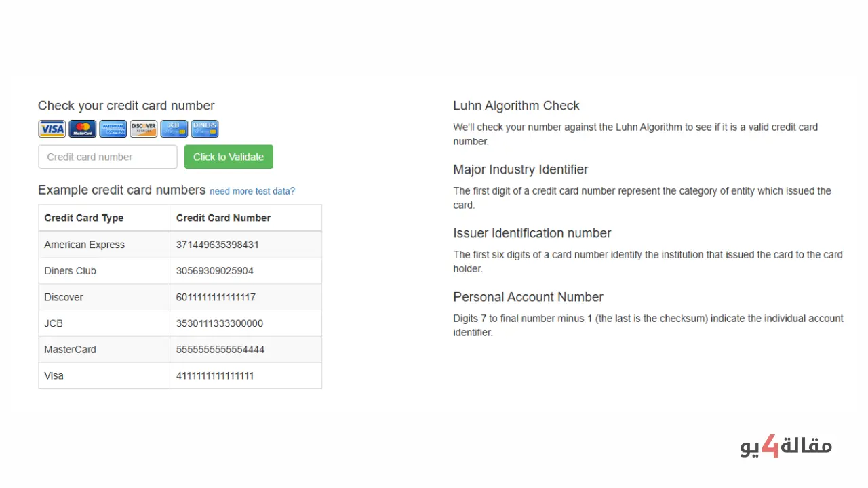868x488 pixels.
Task: Open the need more test data link
Action: pos(252,191)
